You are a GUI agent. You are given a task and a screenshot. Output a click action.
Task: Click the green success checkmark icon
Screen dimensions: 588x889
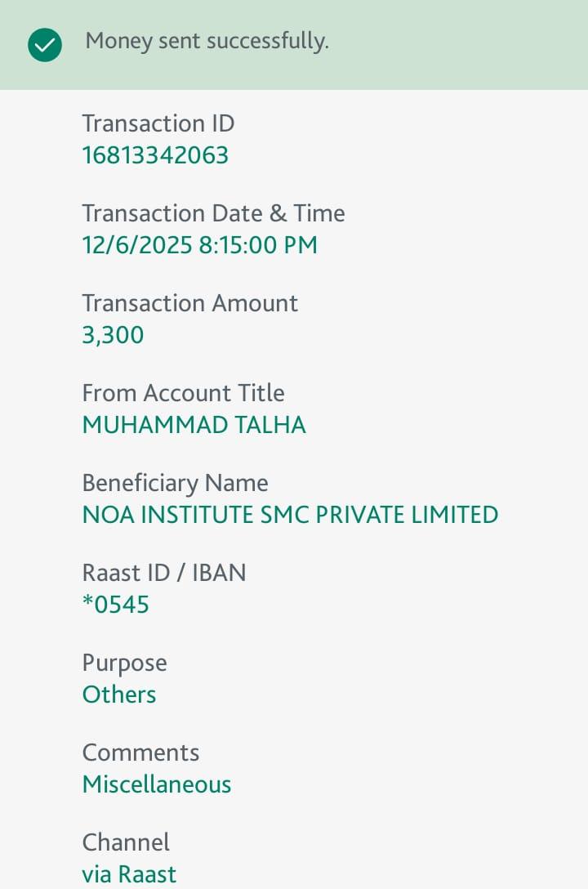[45, 45]
